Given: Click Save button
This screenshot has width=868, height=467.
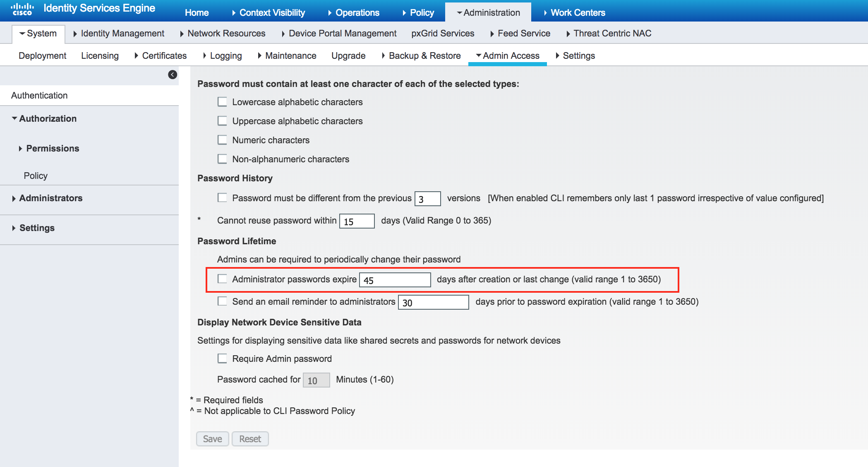Looking at the screenshot, I should pos(213,438).
